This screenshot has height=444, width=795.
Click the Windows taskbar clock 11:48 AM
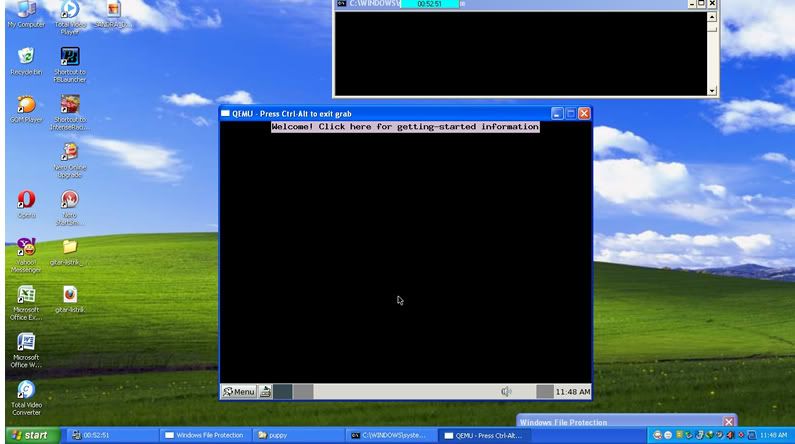pyautogui.click(x=774, y=435)
